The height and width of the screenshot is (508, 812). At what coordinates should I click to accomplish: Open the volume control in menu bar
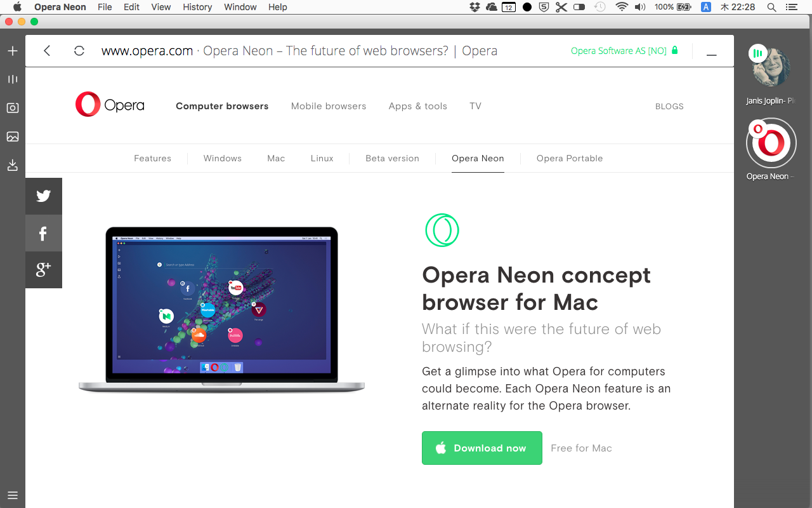(x=640, y=7)
